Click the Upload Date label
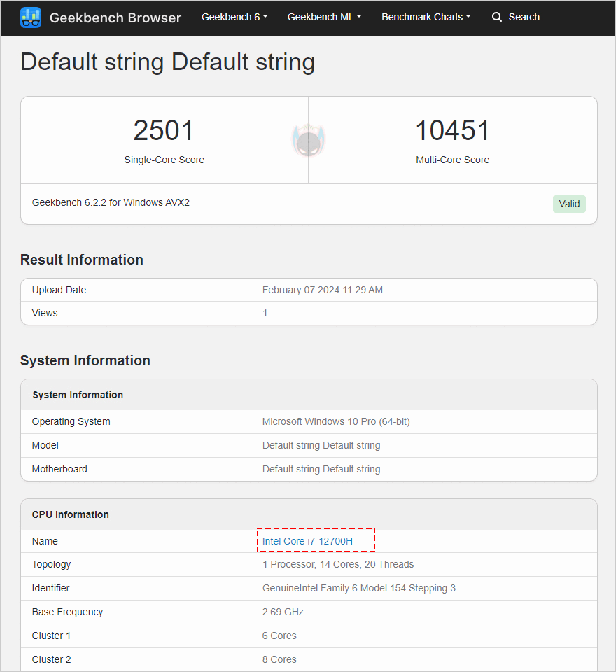 pos(59,290)
